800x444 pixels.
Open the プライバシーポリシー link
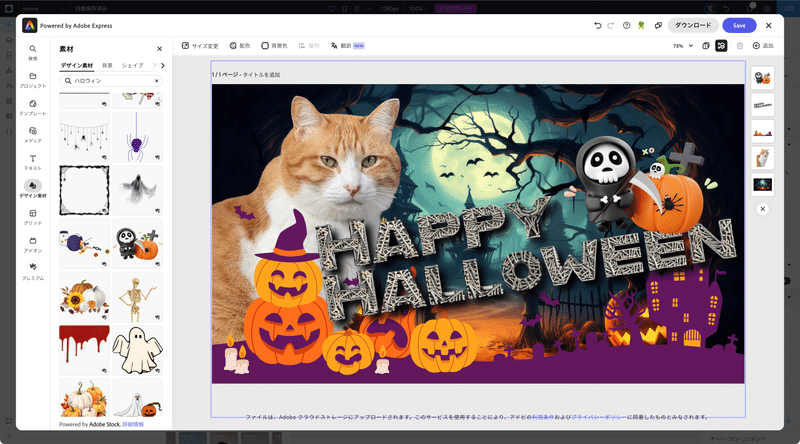point(599,417)
